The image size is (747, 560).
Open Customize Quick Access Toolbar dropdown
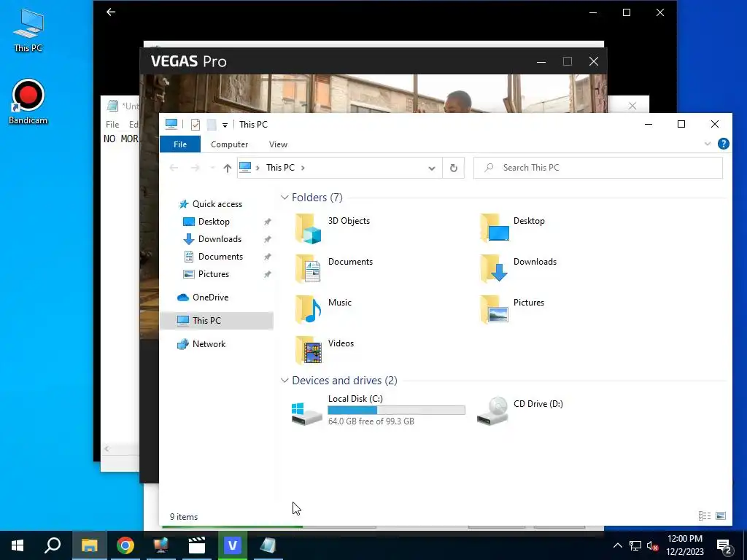click(x=225, y=125)
